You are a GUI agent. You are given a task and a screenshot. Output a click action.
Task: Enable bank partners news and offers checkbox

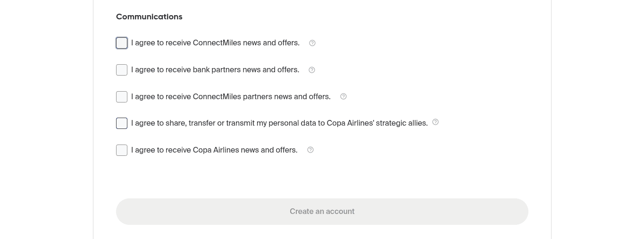(x=122, y=70)
